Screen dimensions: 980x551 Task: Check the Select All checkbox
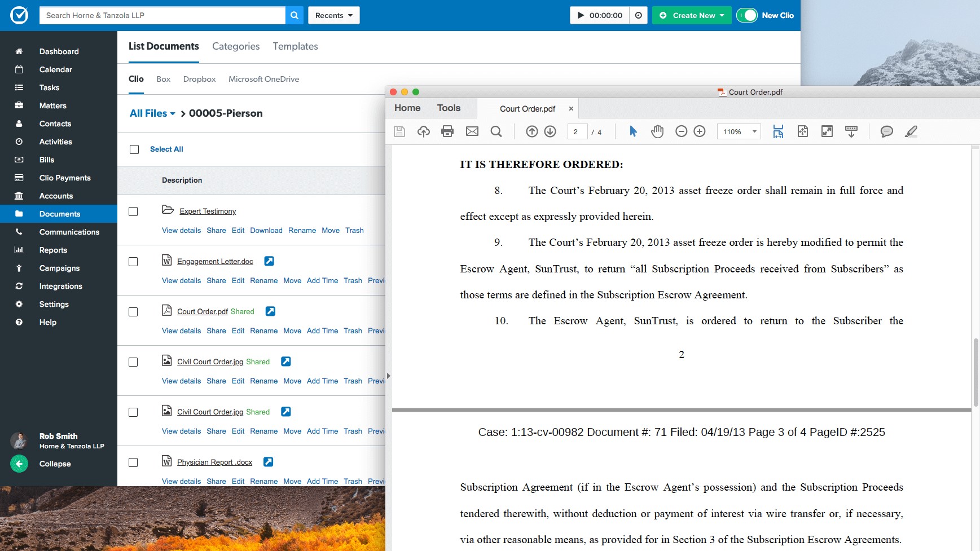[134, 149]
